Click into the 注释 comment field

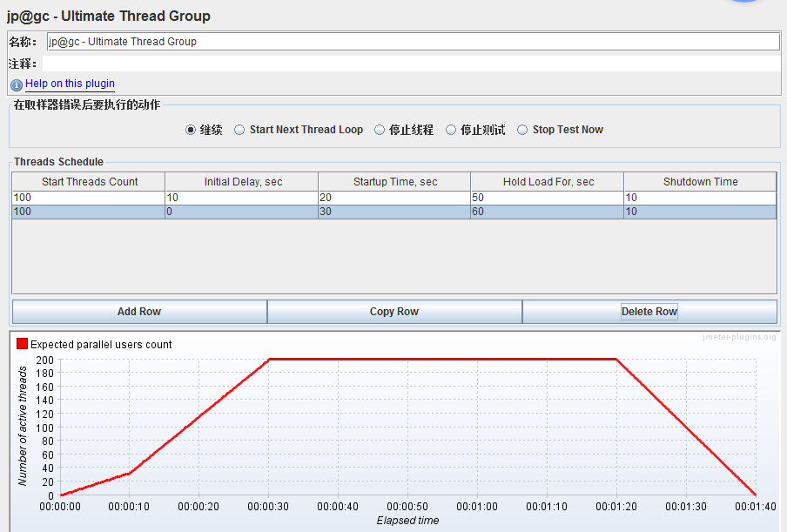[411, 64]
